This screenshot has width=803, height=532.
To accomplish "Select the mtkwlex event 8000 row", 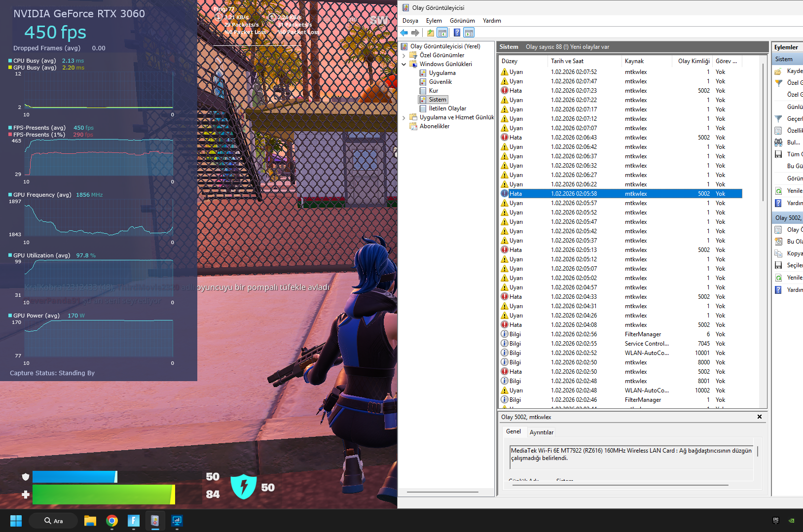I will (x=620, y=362).
